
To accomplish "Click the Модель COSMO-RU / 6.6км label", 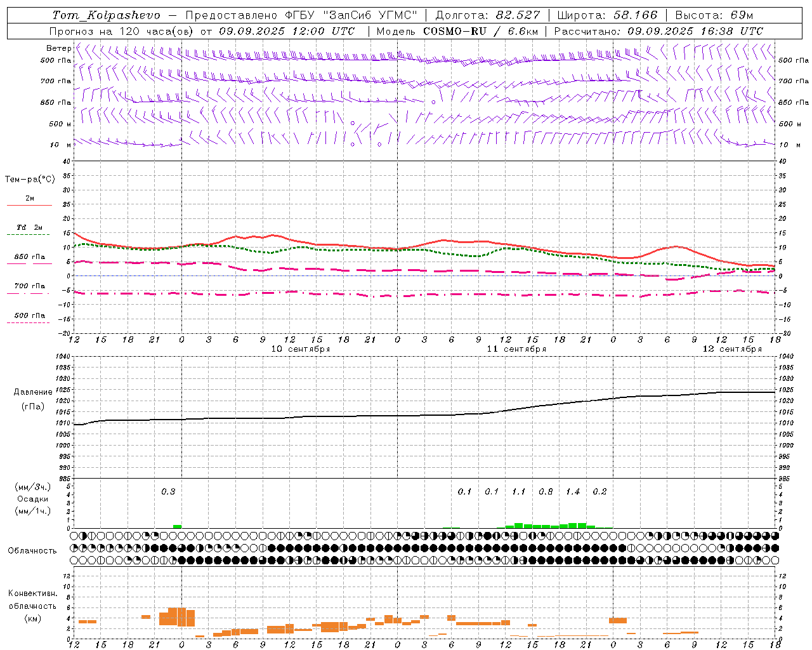I will click(457, 31).
